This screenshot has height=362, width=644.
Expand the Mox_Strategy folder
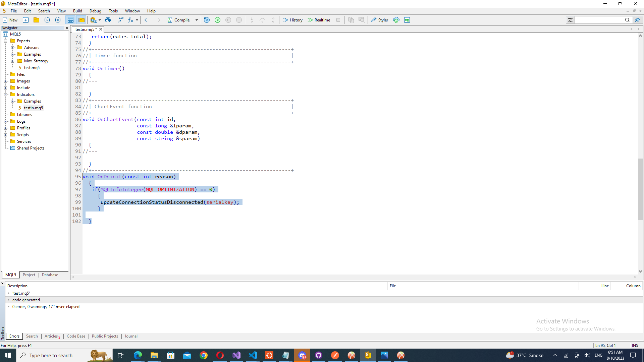tap(13, 61)
